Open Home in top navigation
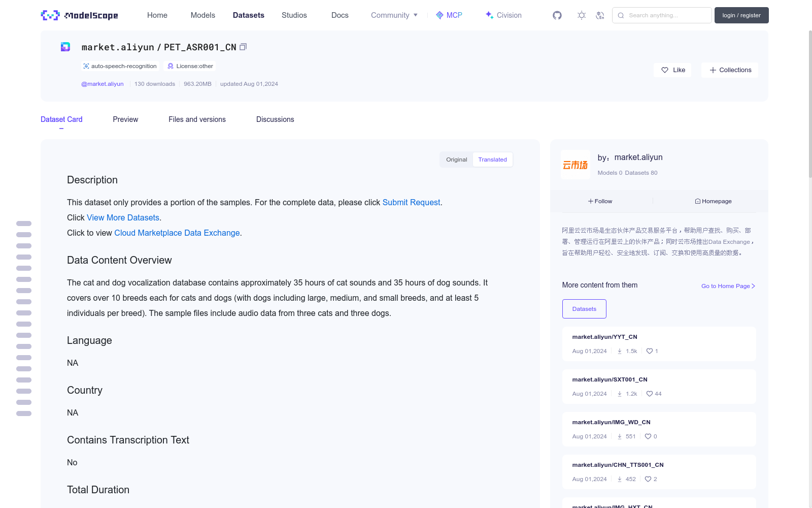The width and height of the screenshot is (812, 508). (x=157, y=15)
